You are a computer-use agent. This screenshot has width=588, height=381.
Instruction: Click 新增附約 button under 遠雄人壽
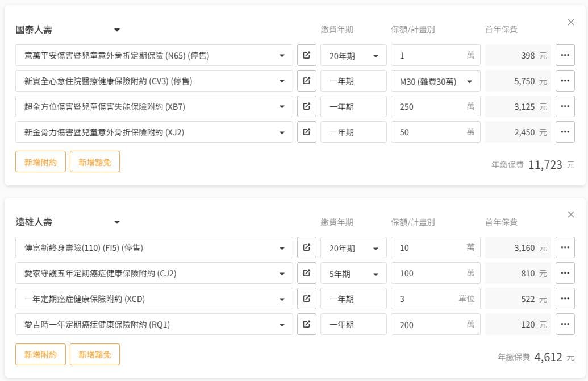40,354
